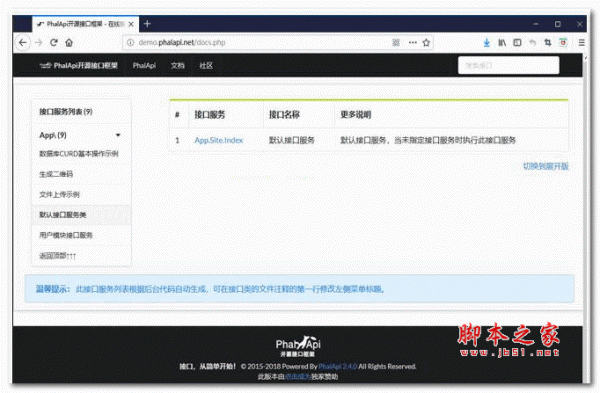600x393 pixels.
Task: Open the QR code icon in address bar
Action: (396, 42)
